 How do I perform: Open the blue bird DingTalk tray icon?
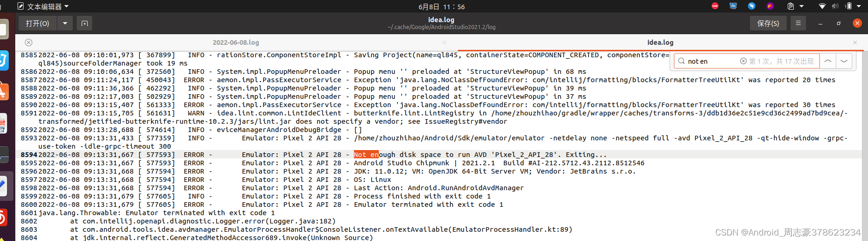pos(752,6)
